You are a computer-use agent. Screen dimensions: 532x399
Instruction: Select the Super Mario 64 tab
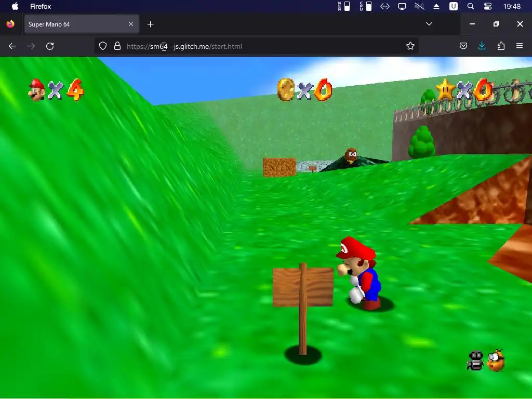[x=82, y=24]
